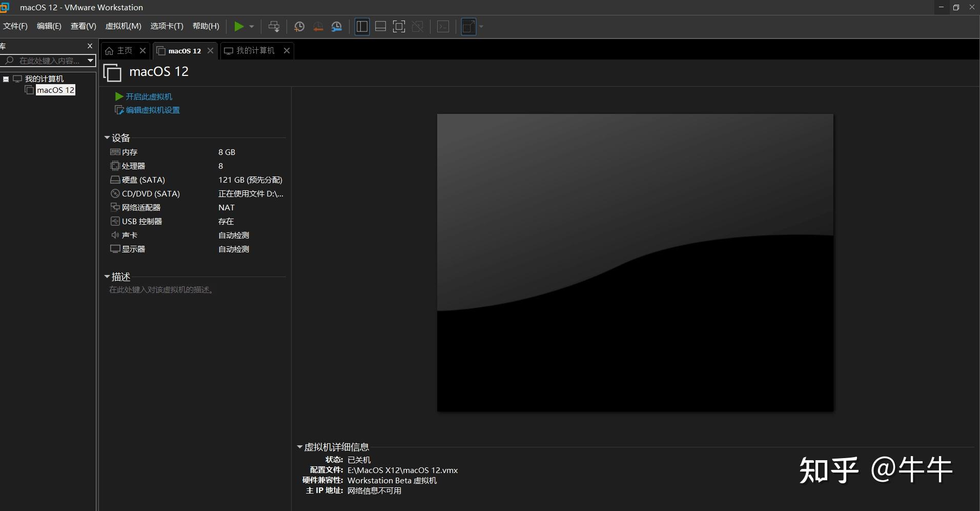
Task: Open the library search filter dropdown
Action: click(x=90, y=61)
